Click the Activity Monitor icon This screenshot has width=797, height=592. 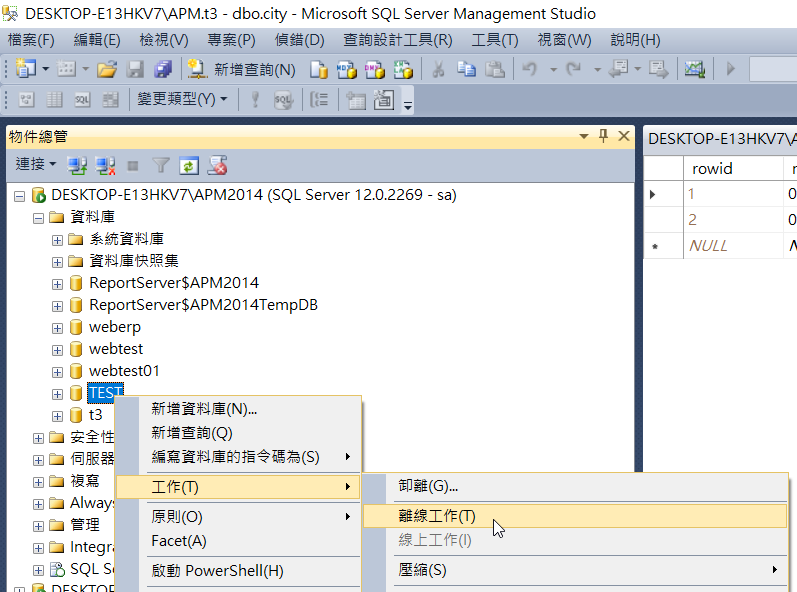[695, 69]
